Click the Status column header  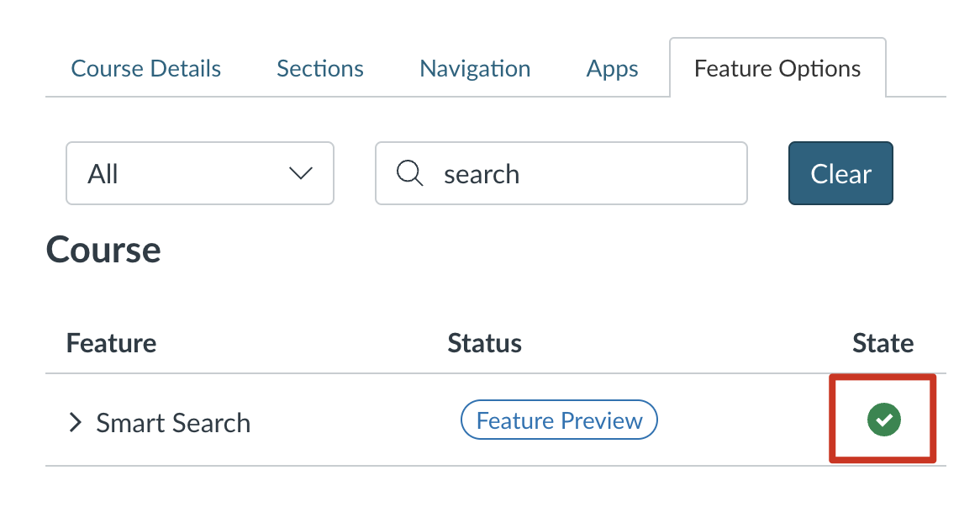pos(484,343)
